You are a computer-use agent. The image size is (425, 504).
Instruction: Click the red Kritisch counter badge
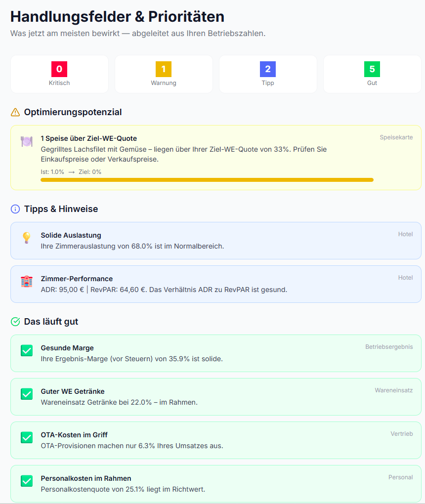tap(59, 70)
